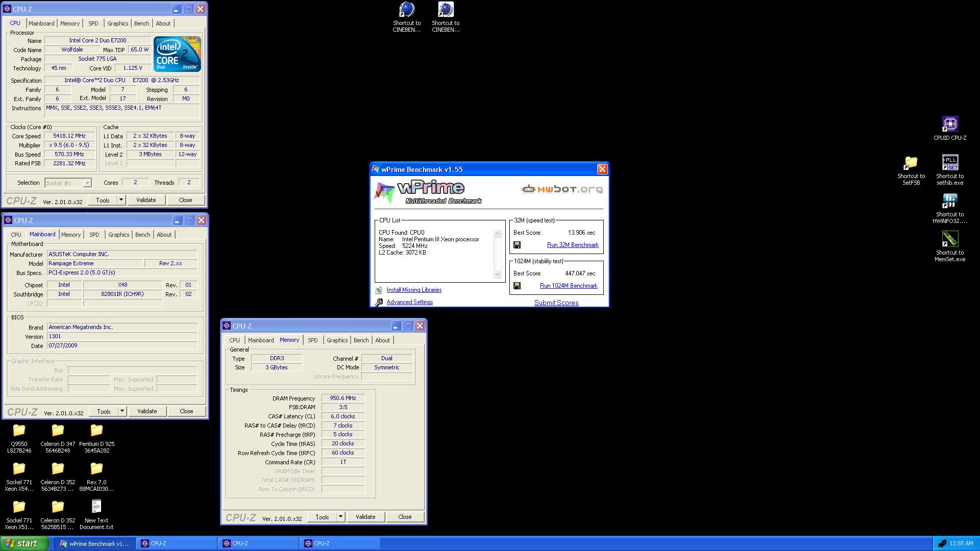Screen dimensions: 980x551
Task: Open Advanced Settings link in wPrime
Action: coord(410,302)
